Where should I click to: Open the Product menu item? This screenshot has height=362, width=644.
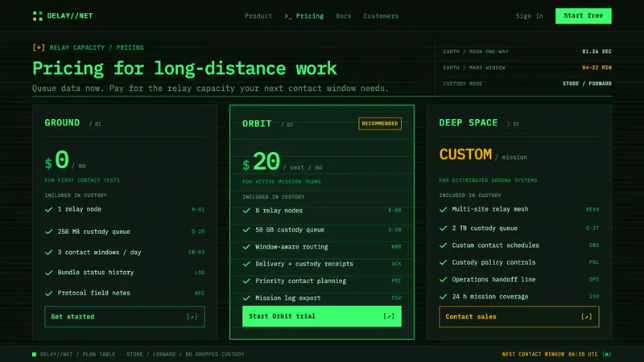[x=258, y=16]
